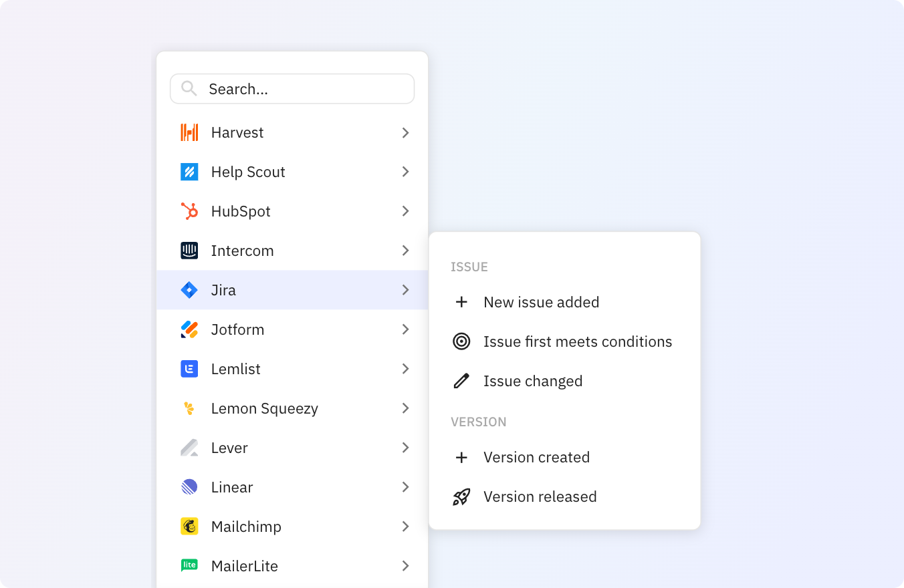The image size is (904, 588).
Task: Open the HubSpot label in list
Action: click(241, 211)
